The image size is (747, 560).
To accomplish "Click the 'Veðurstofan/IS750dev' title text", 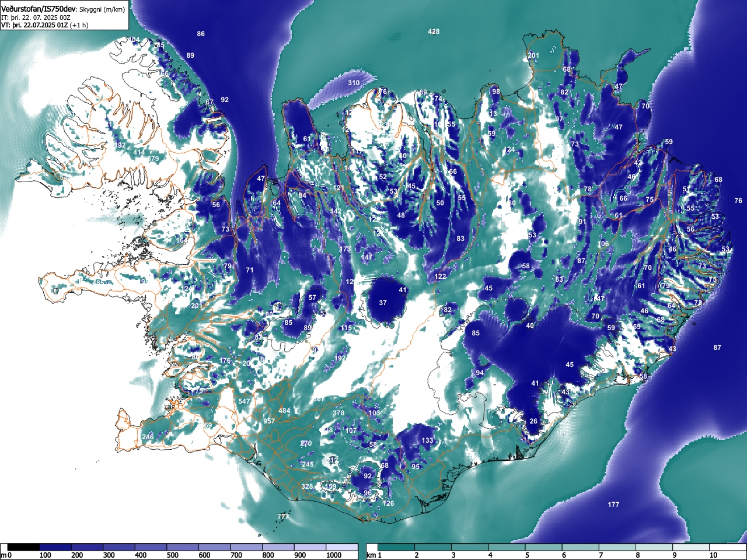I will click(39, 9).
